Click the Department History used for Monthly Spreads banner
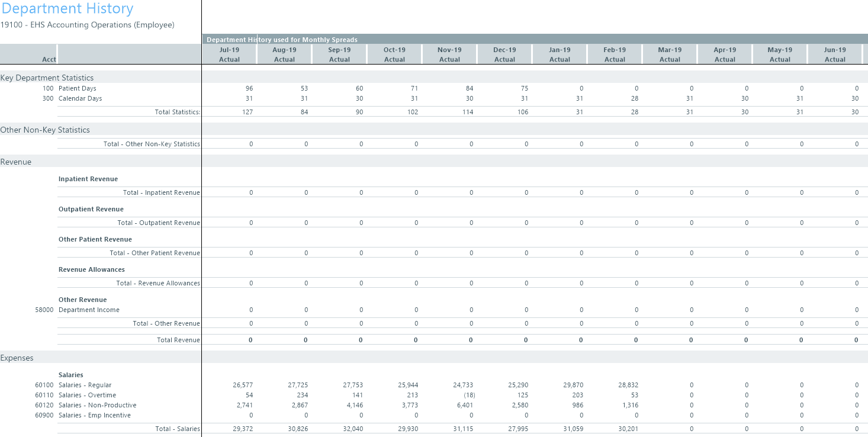868x437 pixels. point(282,40)
